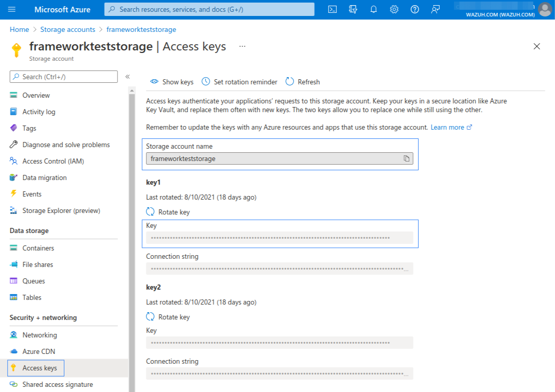555x392 pixels.
Task: Open the hamburger portal menu
Action: click(x=12, y=9)
